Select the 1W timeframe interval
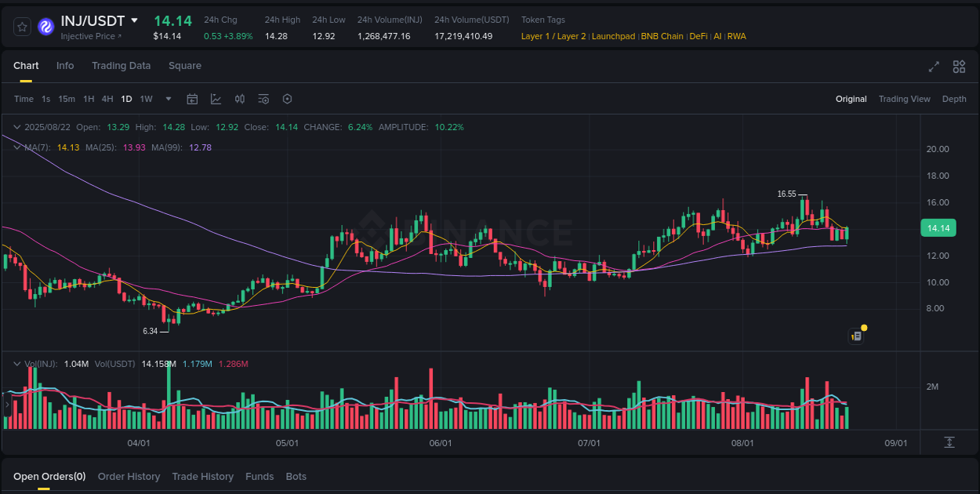The width and height of the screenshot is (980, 494). 146,99
